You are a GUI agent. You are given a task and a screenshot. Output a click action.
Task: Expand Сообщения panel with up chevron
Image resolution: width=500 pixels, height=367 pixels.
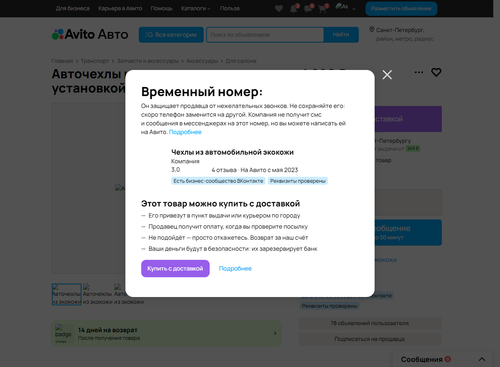pos(482,359)
